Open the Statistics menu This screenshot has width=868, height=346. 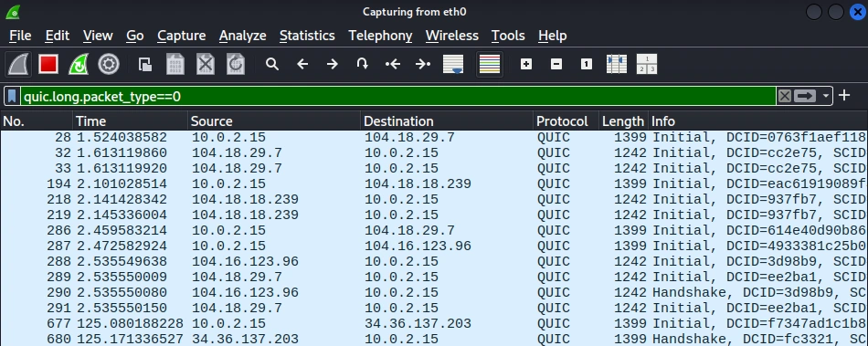coord(307,36)
